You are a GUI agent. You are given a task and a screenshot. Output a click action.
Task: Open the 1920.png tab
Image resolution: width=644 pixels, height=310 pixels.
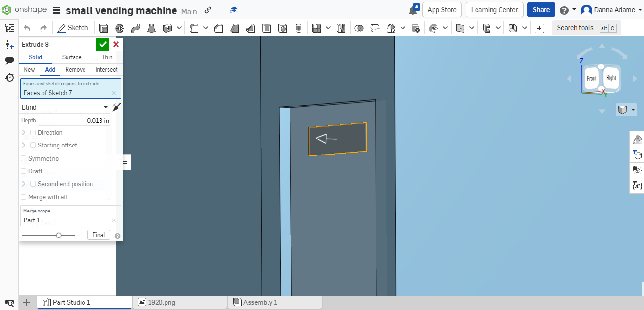[179, 302]
